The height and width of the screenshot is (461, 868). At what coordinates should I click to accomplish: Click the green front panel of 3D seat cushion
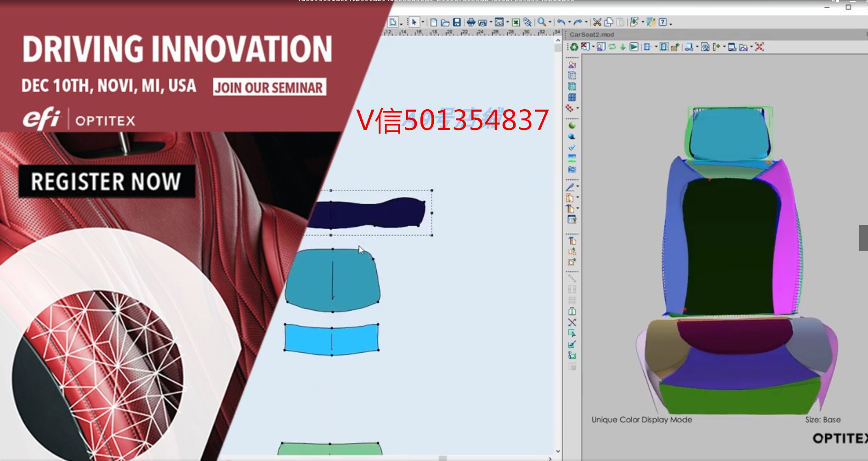pyautogui.click(x=740, y=399)
